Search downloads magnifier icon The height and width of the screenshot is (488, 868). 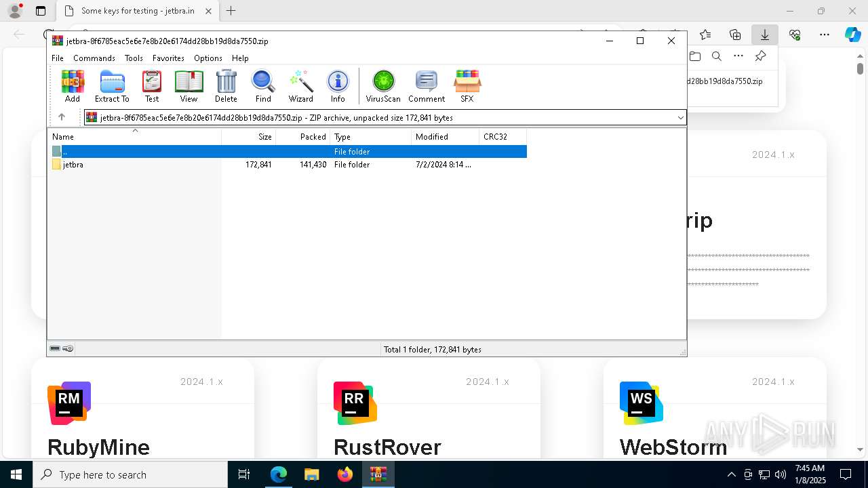[x=717, y=56]
